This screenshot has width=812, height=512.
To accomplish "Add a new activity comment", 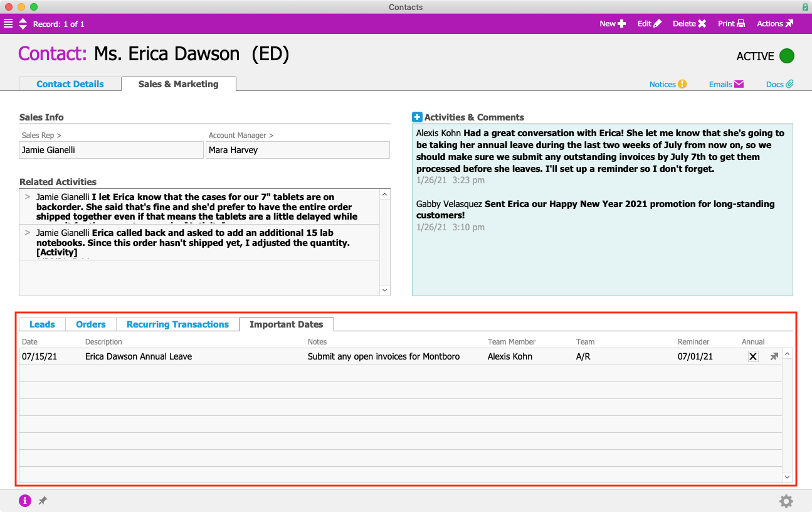I will tap(417, 117).
